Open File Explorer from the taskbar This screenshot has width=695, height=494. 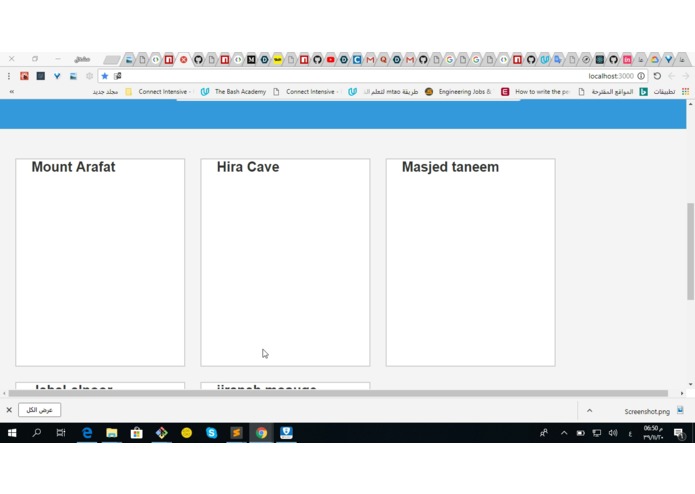click(x=112, y=433)
